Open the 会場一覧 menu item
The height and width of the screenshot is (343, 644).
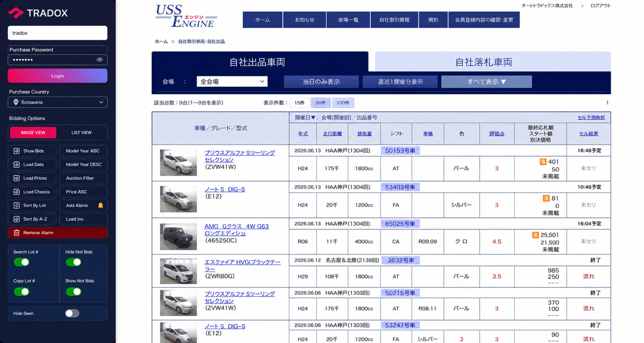coord(348,20)
